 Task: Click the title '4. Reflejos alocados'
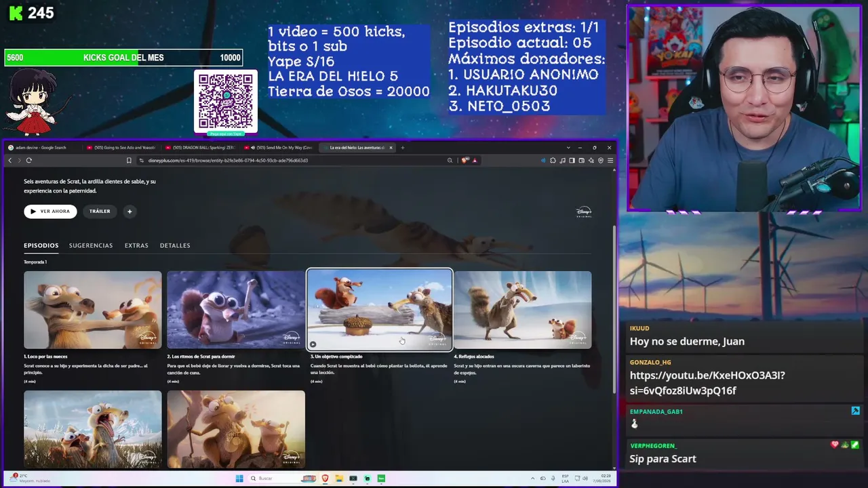tap(474, 357)
